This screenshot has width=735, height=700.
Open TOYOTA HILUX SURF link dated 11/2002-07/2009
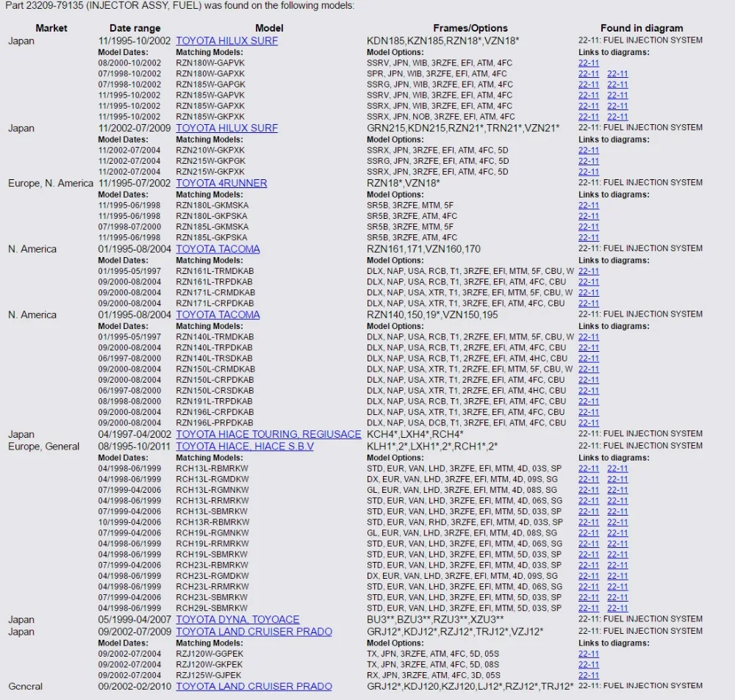pos(227,128)
